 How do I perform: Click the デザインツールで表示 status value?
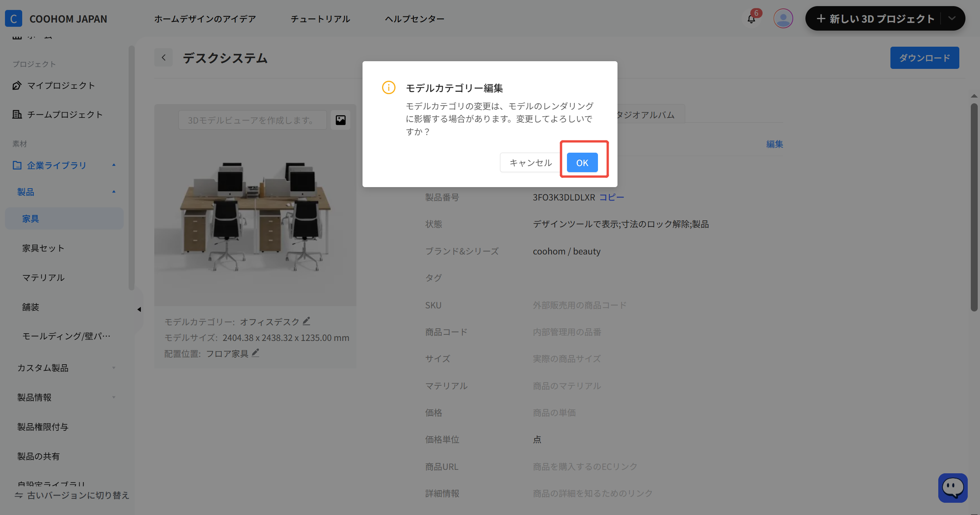click(621, 224)
